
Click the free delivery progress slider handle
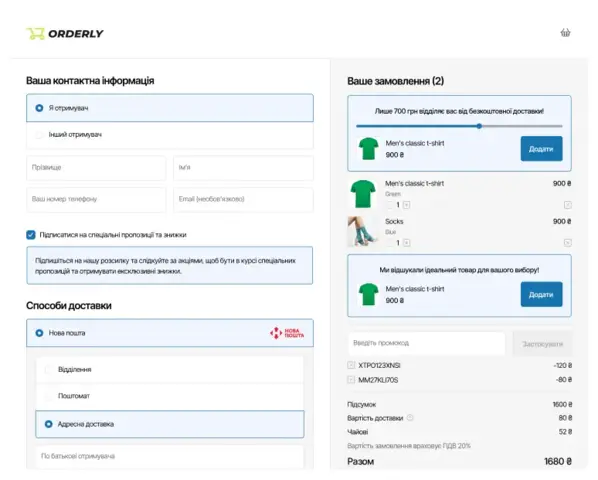tap(479, 126)
